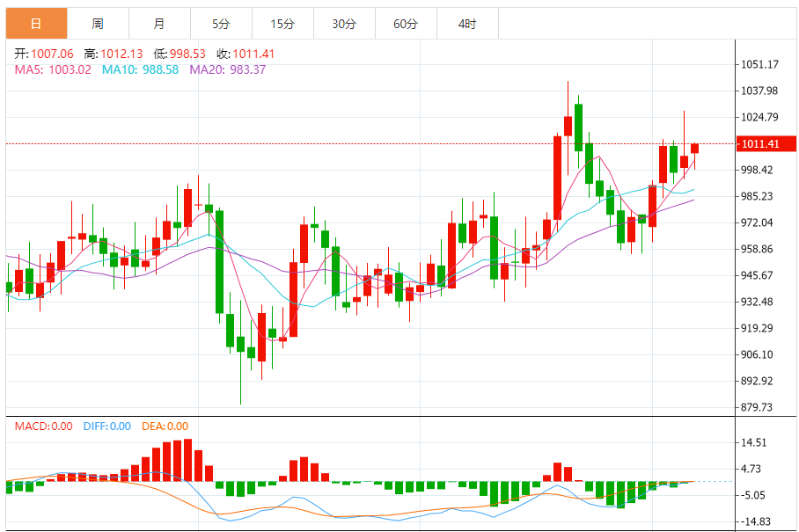This screenshot has height=532, width=799.
Task: Click the MACD:0.00 label
Action: point(44,426)
